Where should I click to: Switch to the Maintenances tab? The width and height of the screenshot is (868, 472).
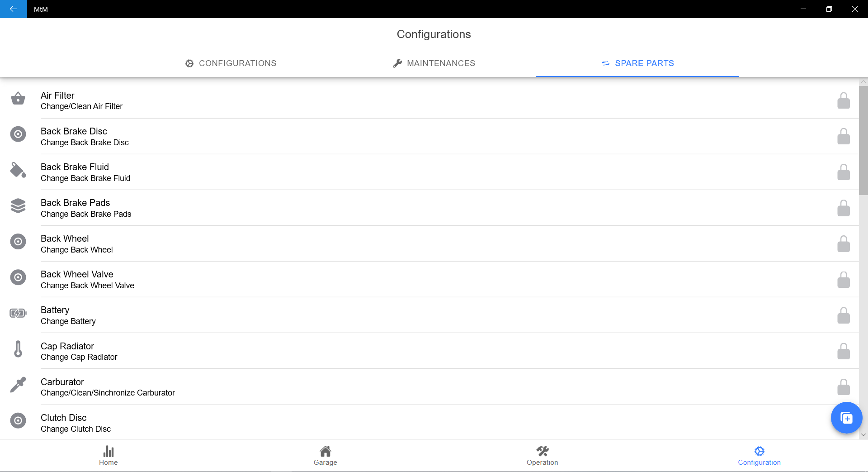(434, 63)
